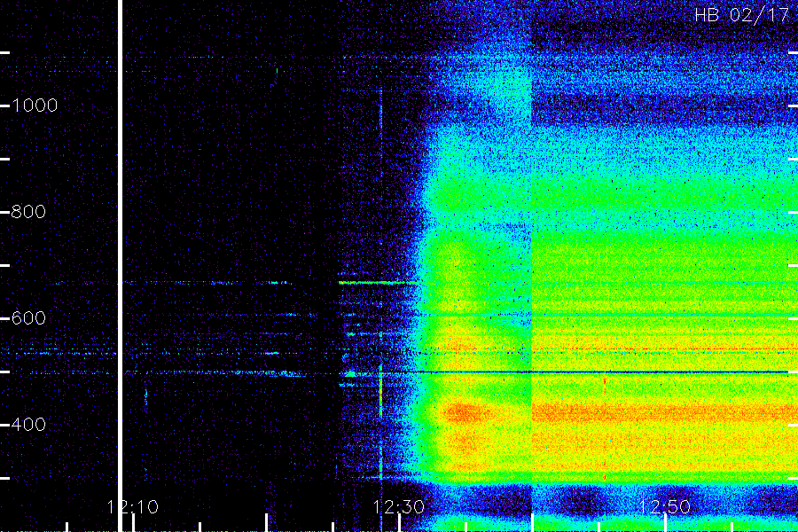Image resolution: width=798 pixels, height=532 pixels.
Task: Click the white vertical time cursor line
Action: 120,266
